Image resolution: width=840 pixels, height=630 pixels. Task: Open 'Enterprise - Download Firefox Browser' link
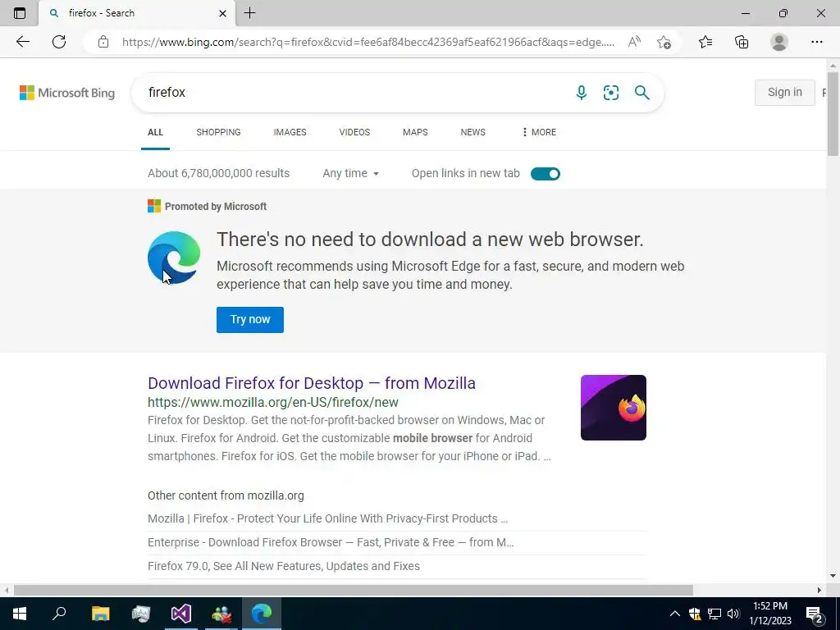pos(331,542)
